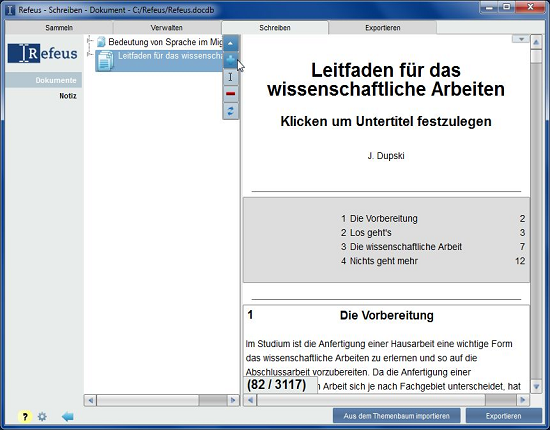Click the Refeus logo
The width and height of the screenshot is (550, 430).
(x=42, y=53)
